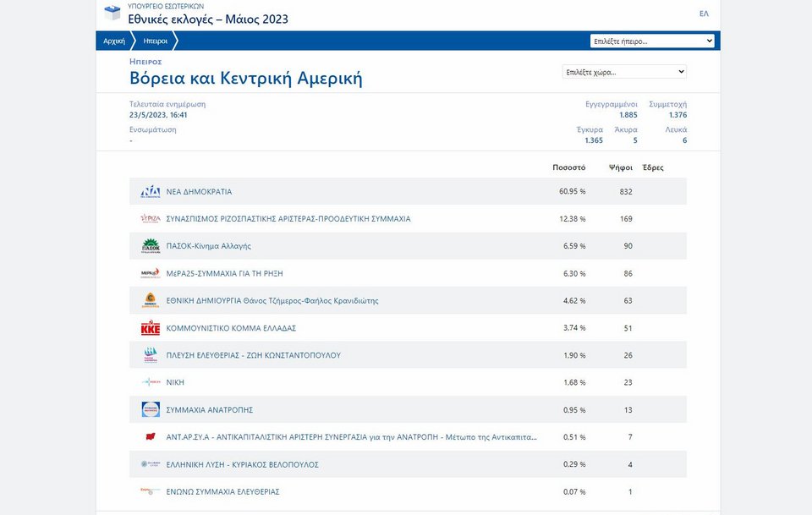The height and width of the screenshot is (515, 812).
Task: Open ΚΟΜΜΟΥΝΙΣΤΙΚΟ ΚΟΜΜΑ ΕΛΛΑΔΑΣ party link
Action: click(231, 328)
